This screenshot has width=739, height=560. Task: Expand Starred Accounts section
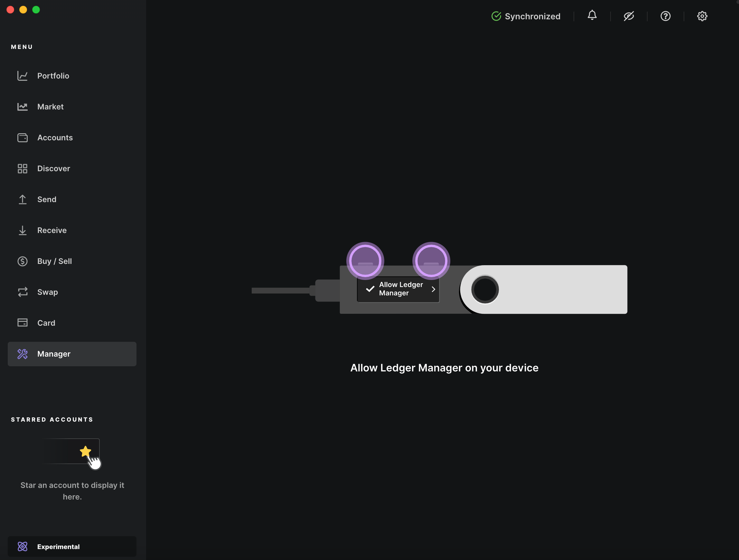pyautogui.click(x=52, y=419)
